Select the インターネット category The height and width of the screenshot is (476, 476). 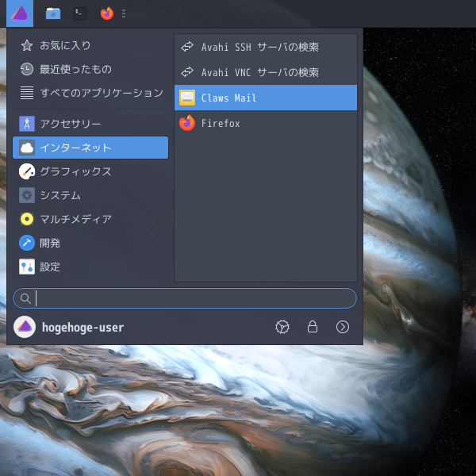(x=90, y=148)
